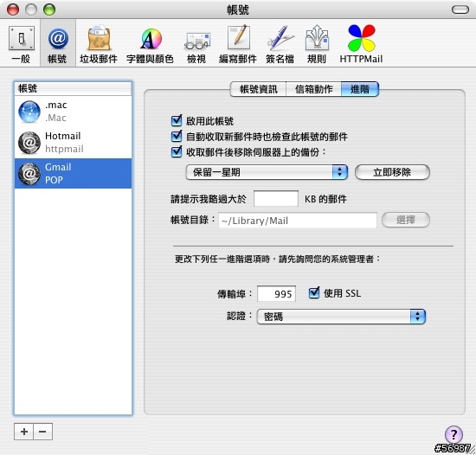Toggle 收取郵件後移除伺服器上的備份 checkbox

pyautogui.click(x=177, y=151)
